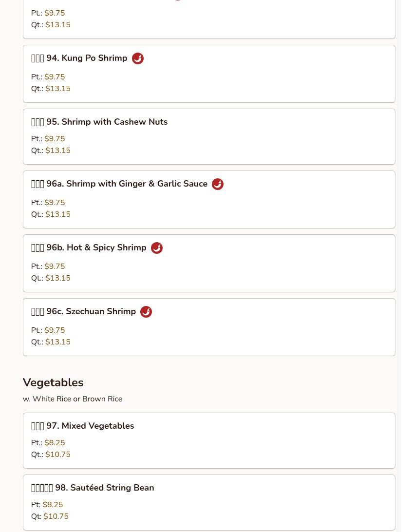This screenshot has height=532, width=411.
Task: Select the 96c. Szechuan Shrimp dish
Action: [209, 327]
